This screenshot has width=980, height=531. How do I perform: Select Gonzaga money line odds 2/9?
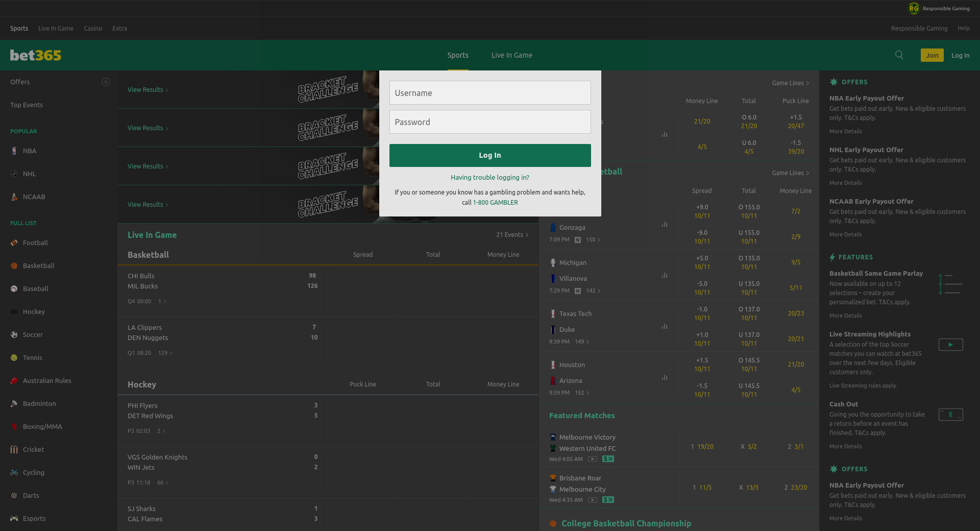point(795,237)
